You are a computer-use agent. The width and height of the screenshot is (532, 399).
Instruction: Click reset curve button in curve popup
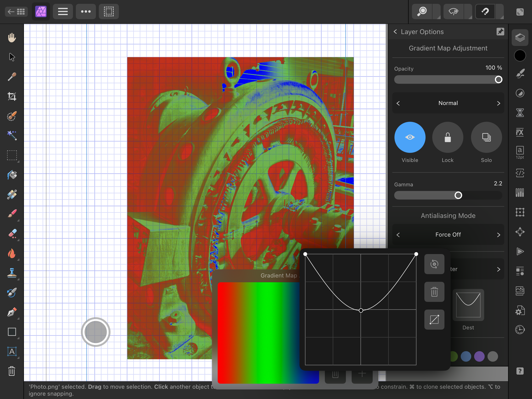click(434, 264)
